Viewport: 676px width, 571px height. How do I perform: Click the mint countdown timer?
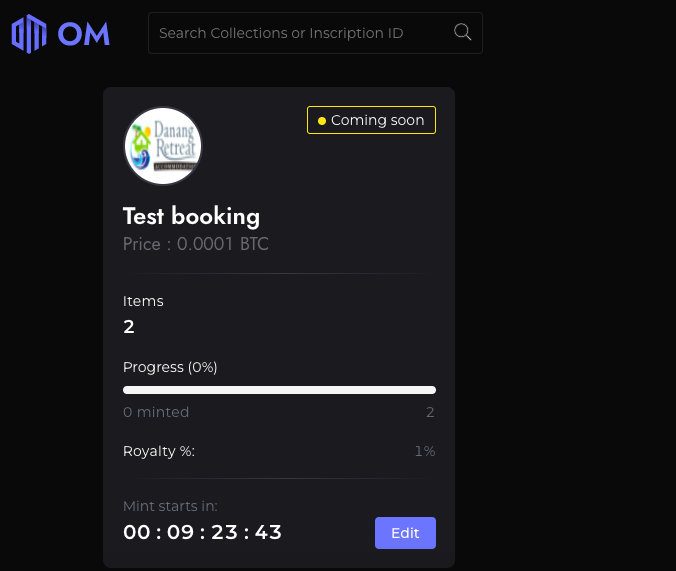pyautogui.click(x=202, y=532)
